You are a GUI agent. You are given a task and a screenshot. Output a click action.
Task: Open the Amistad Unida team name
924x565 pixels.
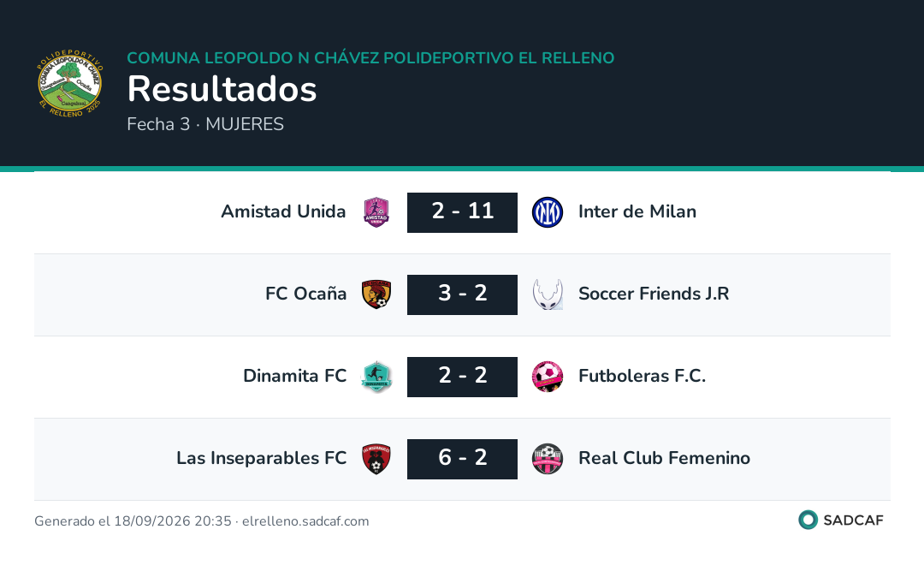pos(283,211)
